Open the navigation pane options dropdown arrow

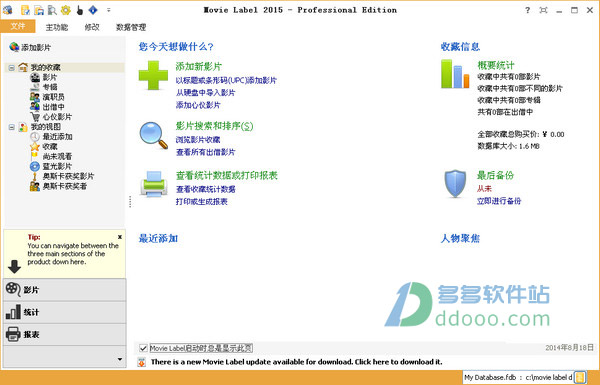(120, 359)
